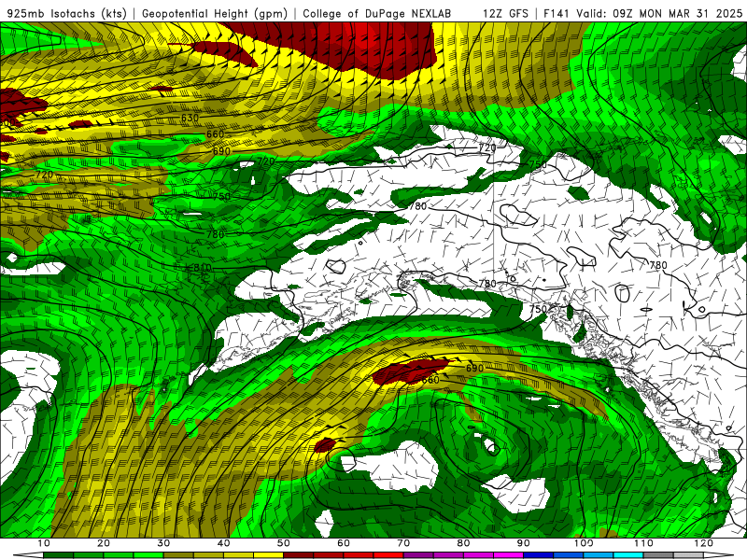Click the right arrow end of the color bar
Screen dimensions: 747x560
(x=718, y=555)
